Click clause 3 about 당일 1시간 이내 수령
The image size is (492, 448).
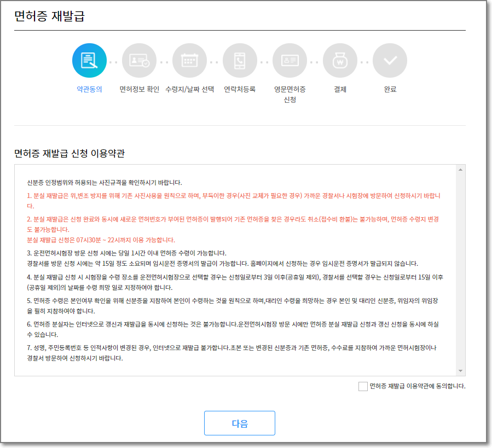126,253
